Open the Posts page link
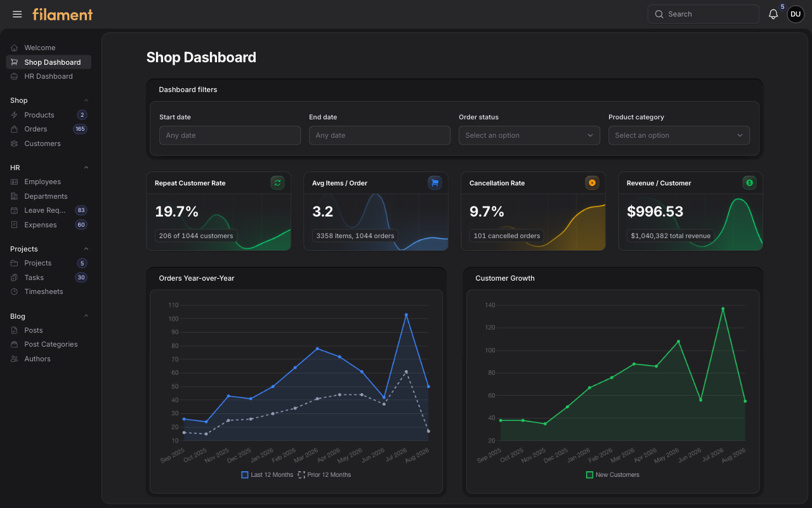 (49, 330)
